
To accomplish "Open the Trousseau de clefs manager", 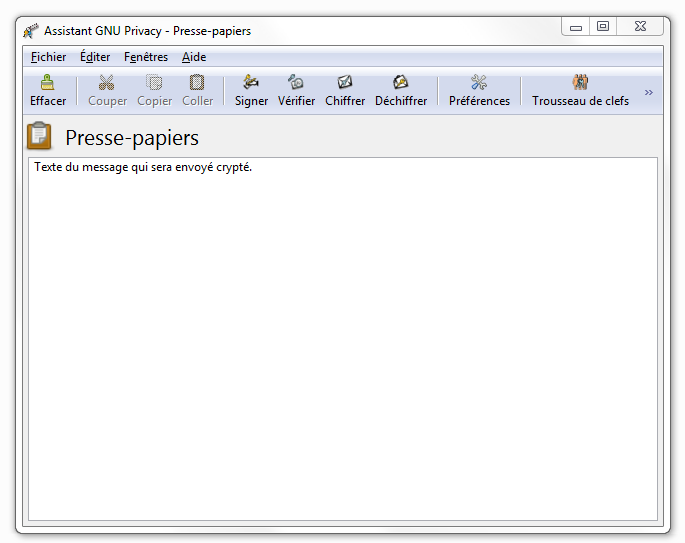I will (x=580, y=91).
